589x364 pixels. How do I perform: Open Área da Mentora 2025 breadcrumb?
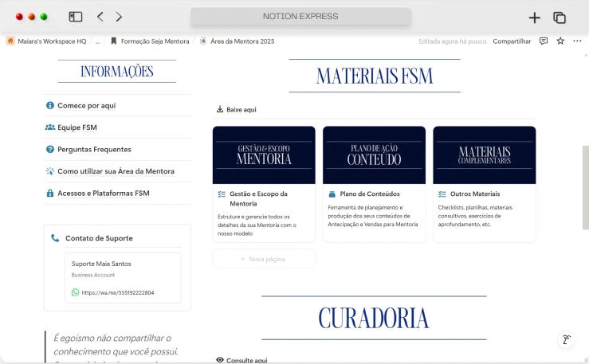tap(242, 41)
